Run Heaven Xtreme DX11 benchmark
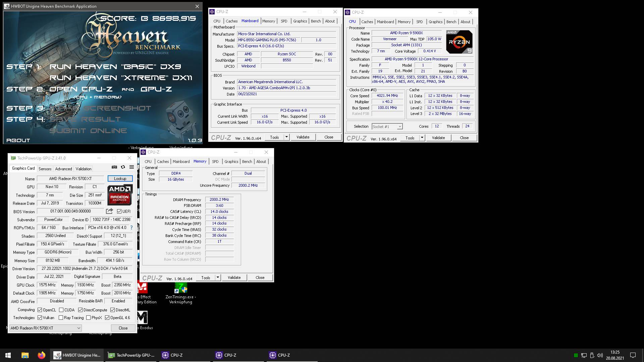This screenshot has width=644, height=362. pos(121,78)
